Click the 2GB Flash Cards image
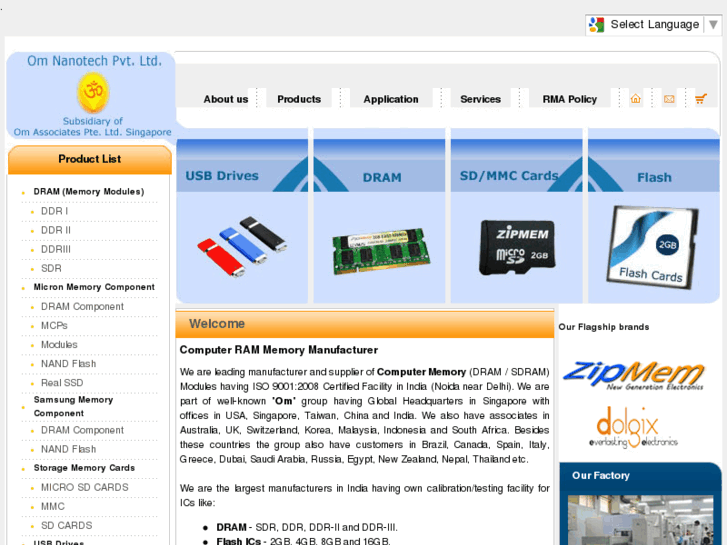The width and height of the screenshot is (727, 545). (652, 247)
